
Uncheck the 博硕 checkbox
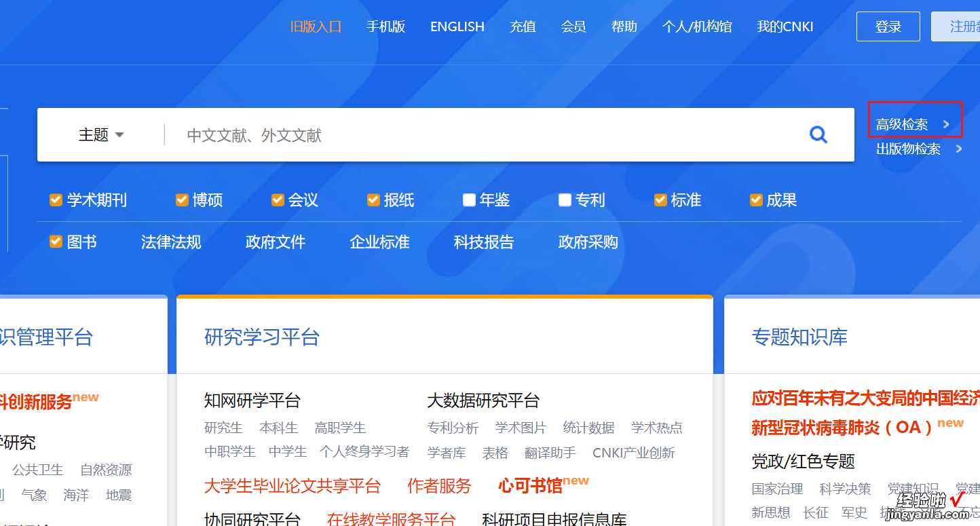(x=182, y=200)
